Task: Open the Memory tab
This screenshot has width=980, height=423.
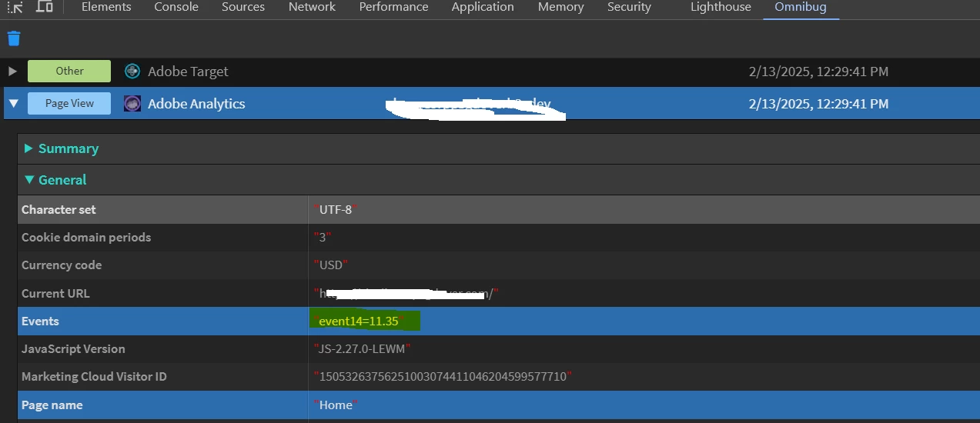Action: pos(560,7)
